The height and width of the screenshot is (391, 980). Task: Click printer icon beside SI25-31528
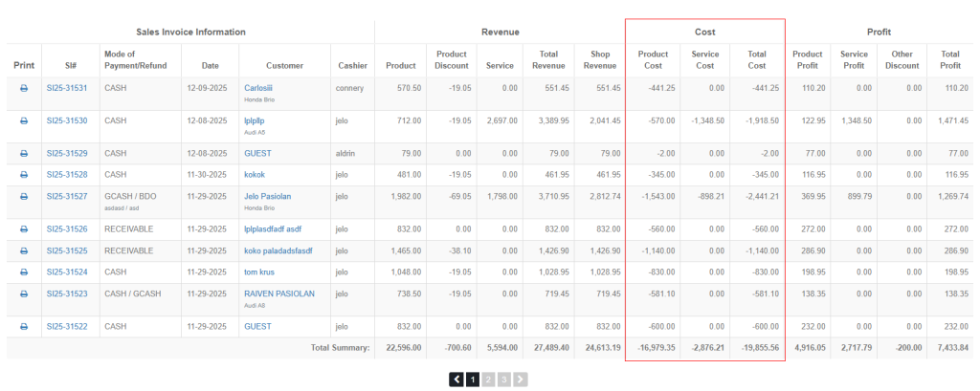pyautogui.click(x=24, y=175)
